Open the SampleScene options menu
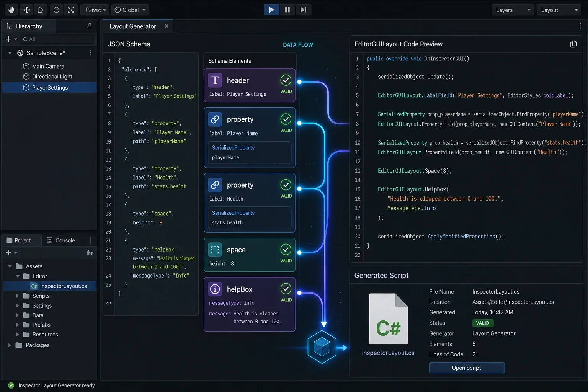This screenshot has height=392, width=588. click(x=91, y=53)
